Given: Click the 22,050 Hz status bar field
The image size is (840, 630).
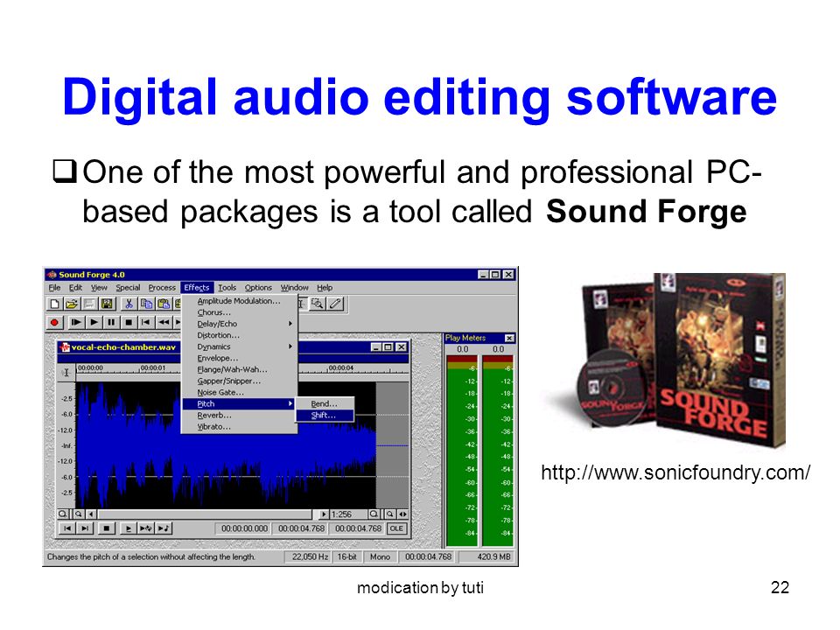Looking at the screenshot, I should [x=309, y=557].
